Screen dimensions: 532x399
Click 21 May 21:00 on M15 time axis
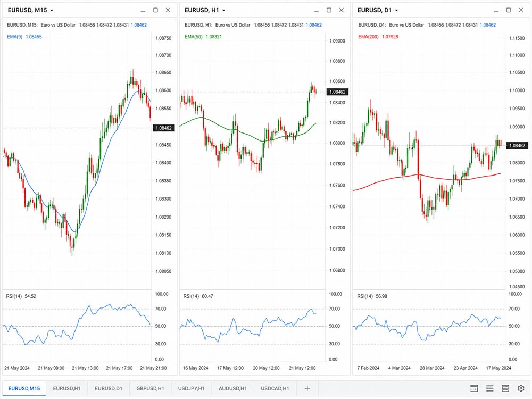pos(153,368)
